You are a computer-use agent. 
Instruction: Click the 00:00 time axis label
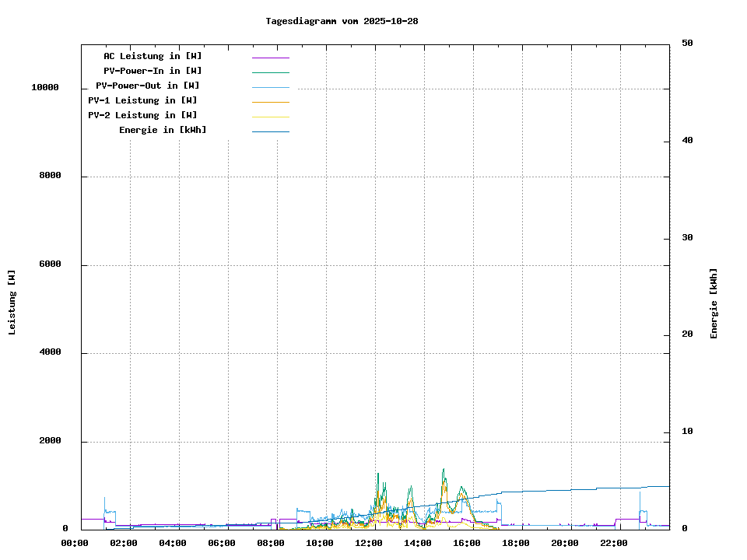tap(75, 543)
